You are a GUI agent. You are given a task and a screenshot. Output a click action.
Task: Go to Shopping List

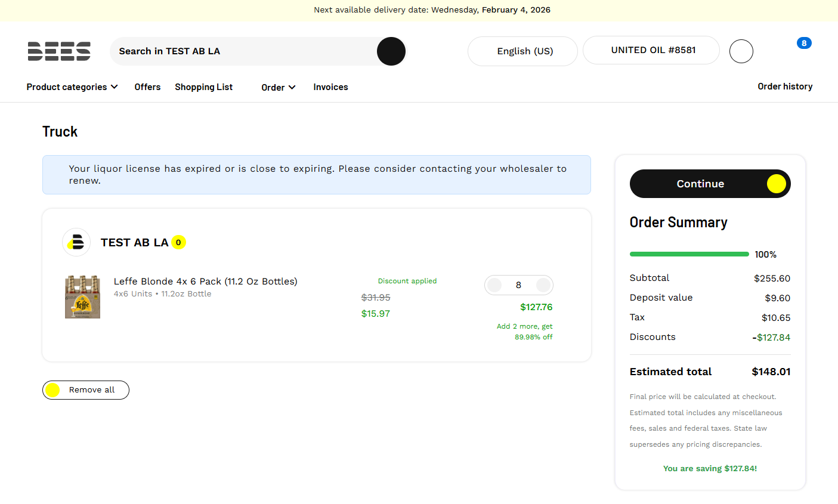coord(203,87)
